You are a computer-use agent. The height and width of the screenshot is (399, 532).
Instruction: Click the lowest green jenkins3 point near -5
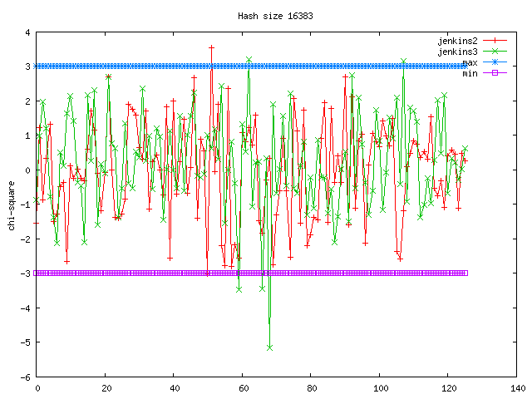[x=269, y=347]
